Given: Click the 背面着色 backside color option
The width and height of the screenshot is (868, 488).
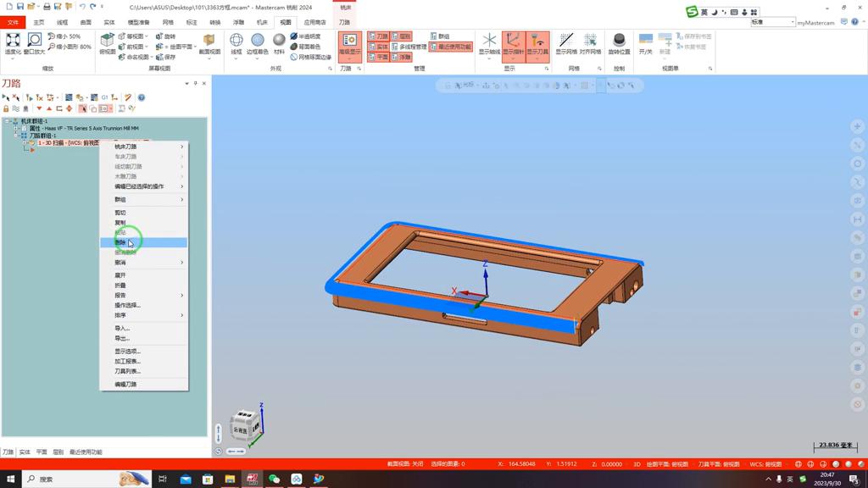Looking at the screenshot, I should [306, 47].
